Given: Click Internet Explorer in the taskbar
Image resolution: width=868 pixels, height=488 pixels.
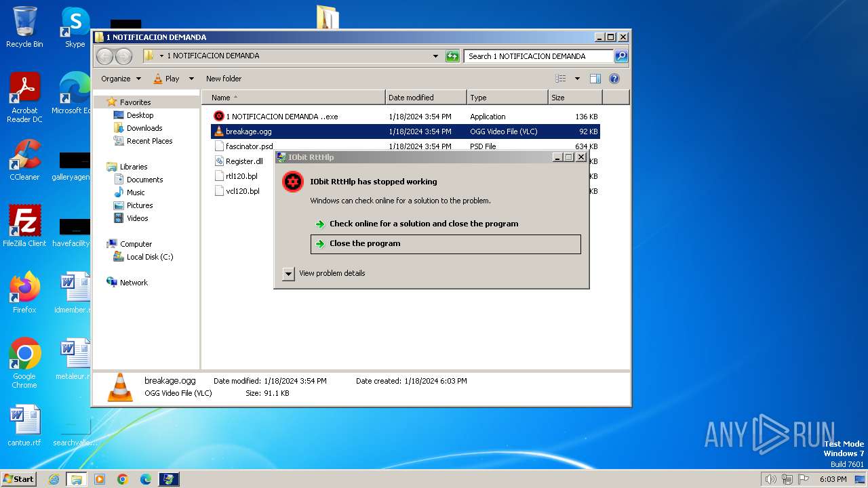Looking at the screenshot, I should tap(54, 479).
